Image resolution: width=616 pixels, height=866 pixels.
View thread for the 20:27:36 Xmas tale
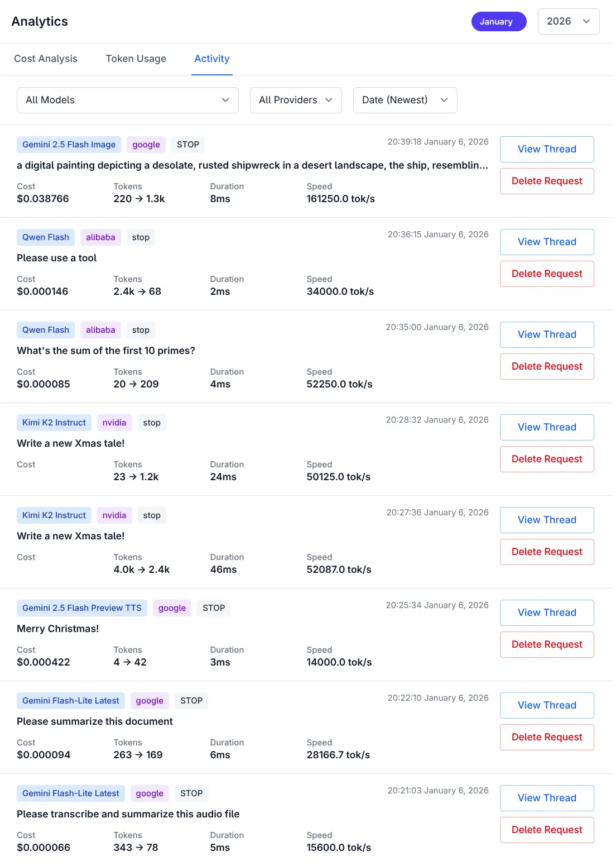point(546,520)
